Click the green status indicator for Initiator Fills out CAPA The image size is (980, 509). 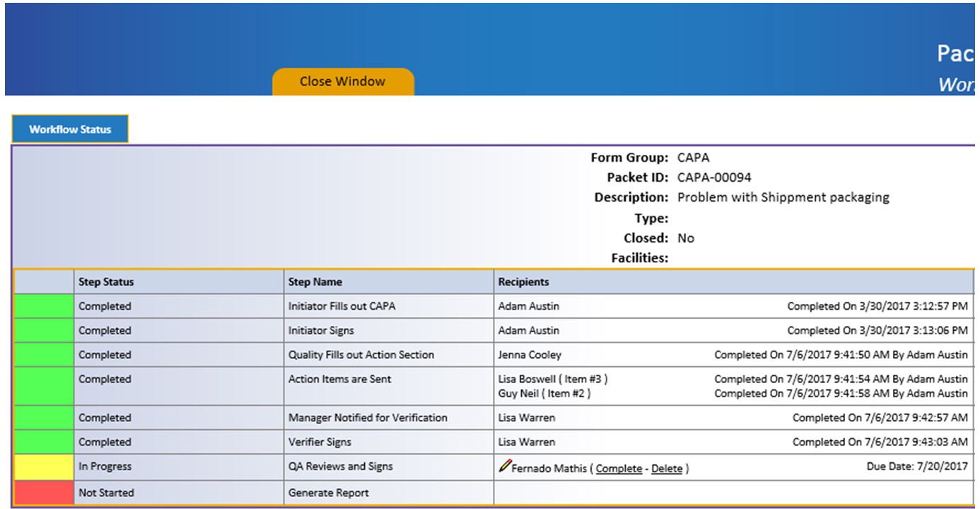(x=43, y=305)
